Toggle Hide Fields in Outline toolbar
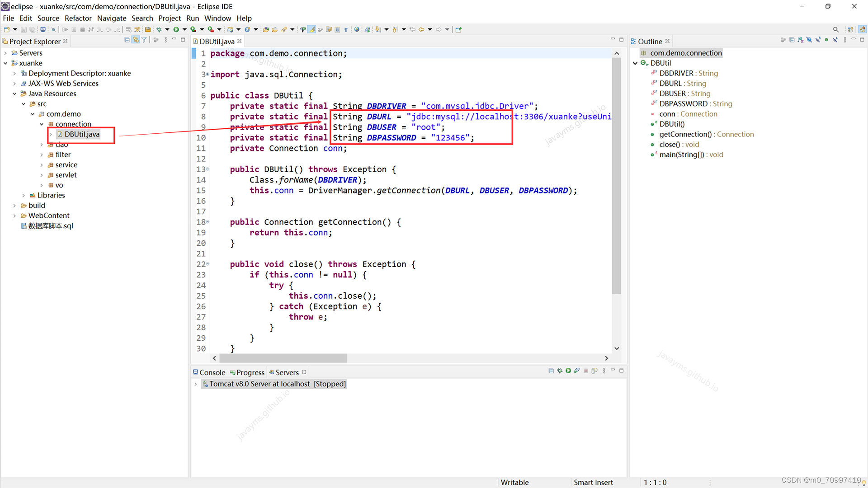 pos(809,40)
